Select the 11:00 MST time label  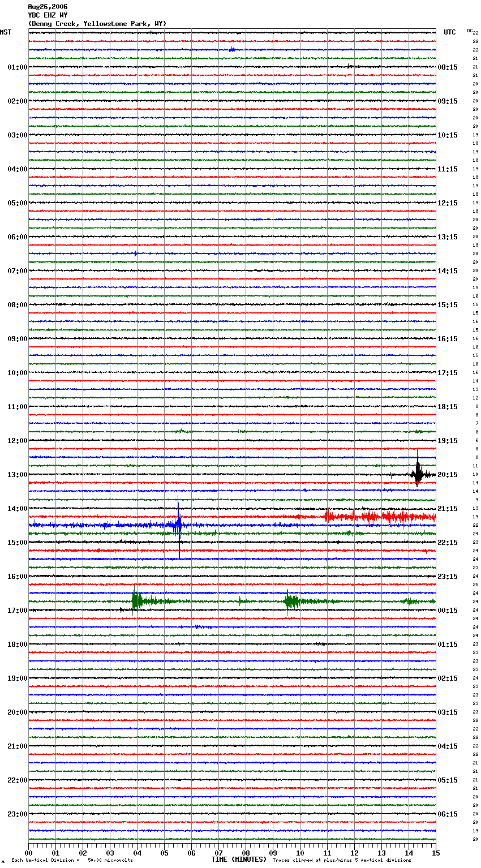[x=18, y=407]
